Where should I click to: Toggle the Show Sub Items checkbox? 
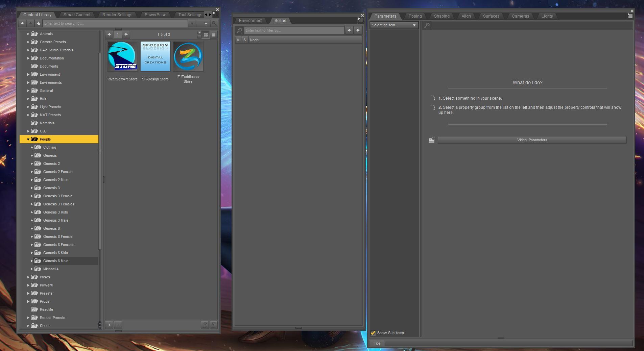(x=373, y=333)
